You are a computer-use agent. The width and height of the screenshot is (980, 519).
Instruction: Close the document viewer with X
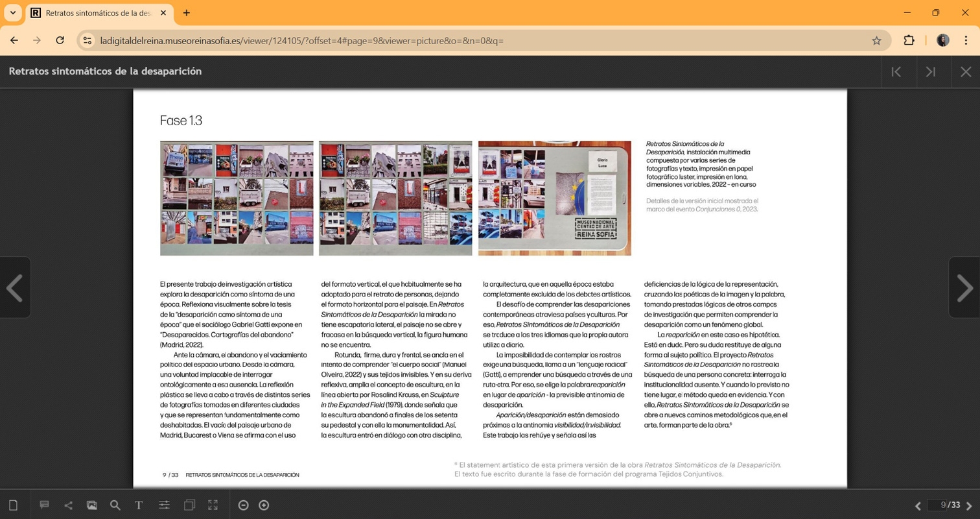(966, 72)
